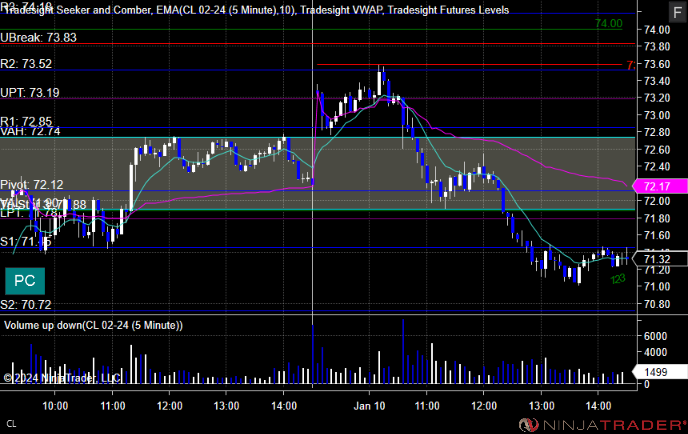688x434 pixels.
Task: Click the indicator title text at top
Action: pyautogui.click(x=256, y=10)
